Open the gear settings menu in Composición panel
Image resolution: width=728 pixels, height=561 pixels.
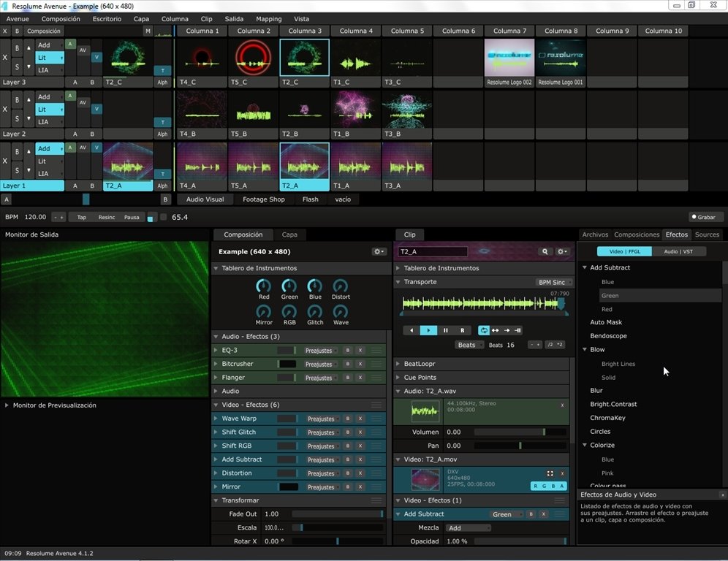tap(379, 251)
